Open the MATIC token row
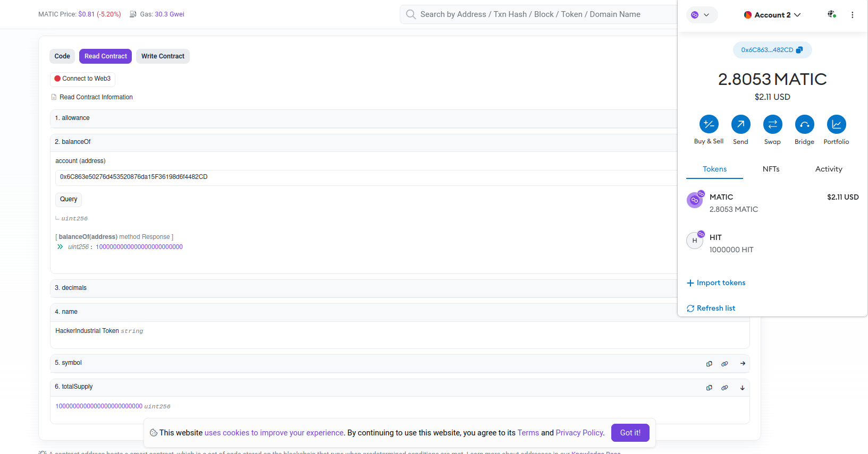 pyautogui.click(x=772, y=203)
